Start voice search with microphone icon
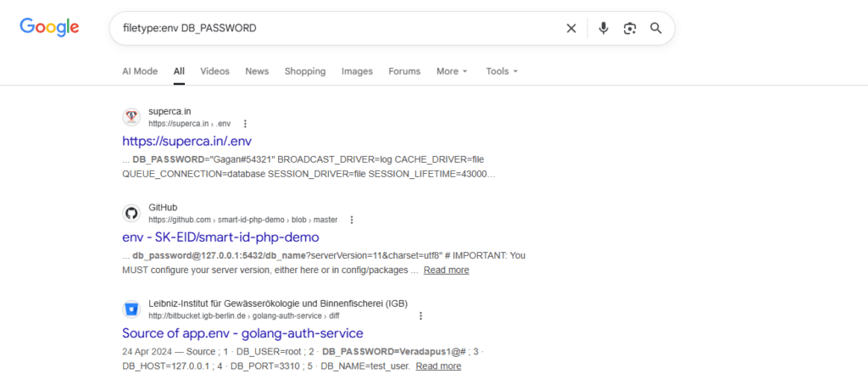868x385 pixels. [x=604, y=28]
